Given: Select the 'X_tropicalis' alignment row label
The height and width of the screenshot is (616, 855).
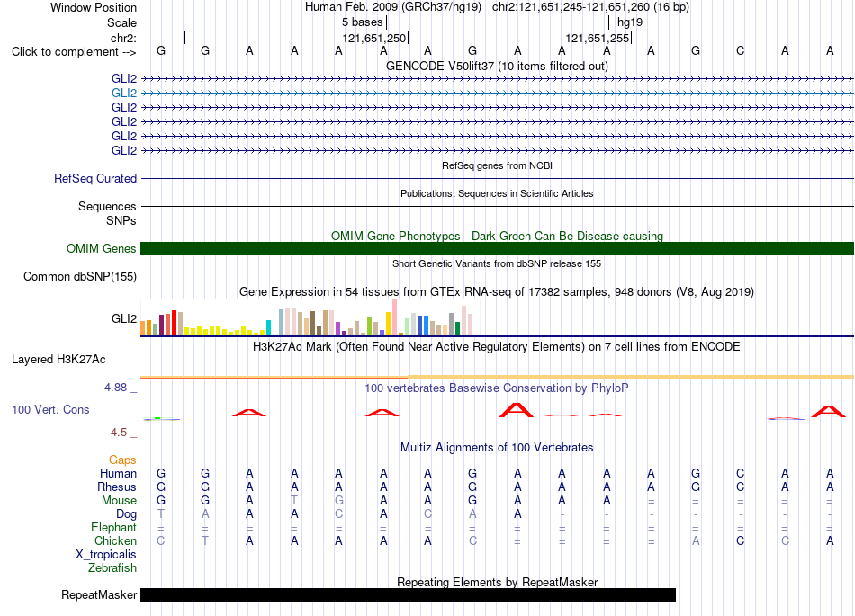Looking at the screenshot, I should click(106, 555).
